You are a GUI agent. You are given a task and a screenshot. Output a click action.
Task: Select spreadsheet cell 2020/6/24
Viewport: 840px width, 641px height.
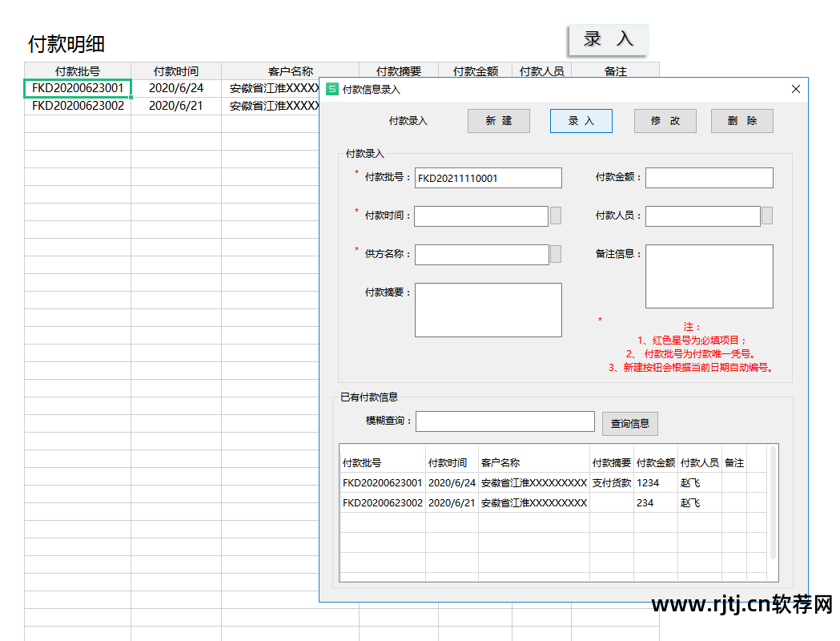pos(176,88)
